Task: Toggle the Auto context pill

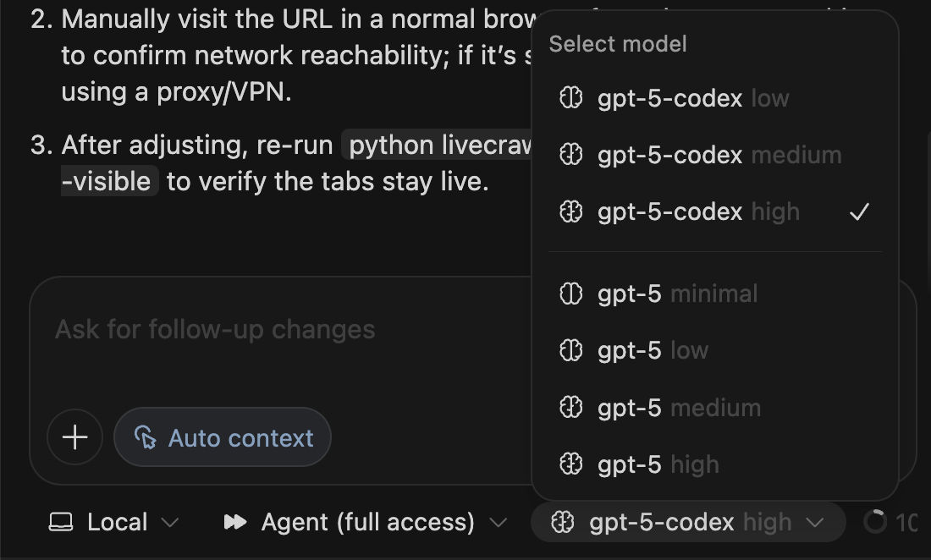Action: [223, 437]
